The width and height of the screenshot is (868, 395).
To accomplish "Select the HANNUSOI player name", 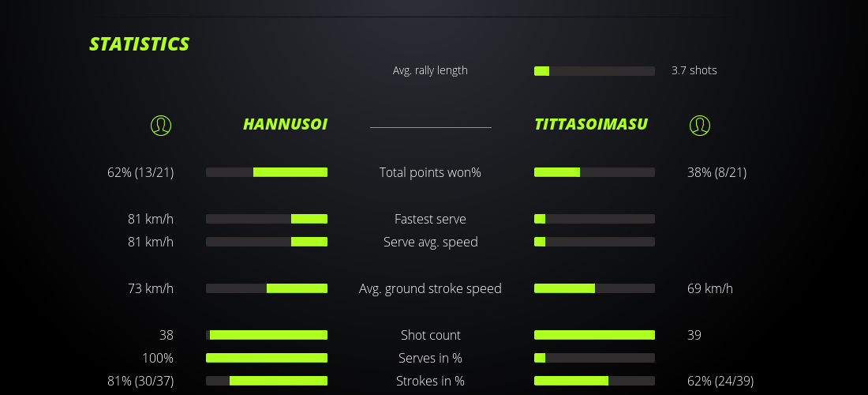I will click(x=285, y=124).
